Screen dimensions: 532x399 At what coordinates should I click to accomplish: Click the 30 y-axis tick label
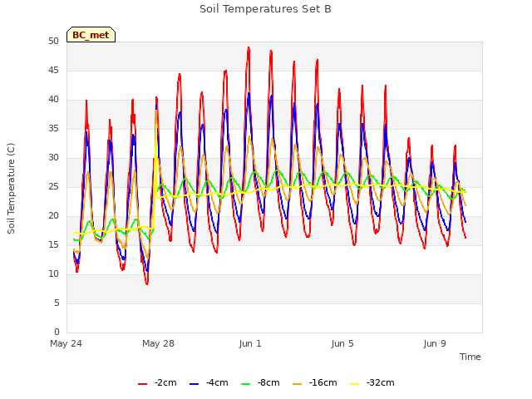tap(53, 158)
